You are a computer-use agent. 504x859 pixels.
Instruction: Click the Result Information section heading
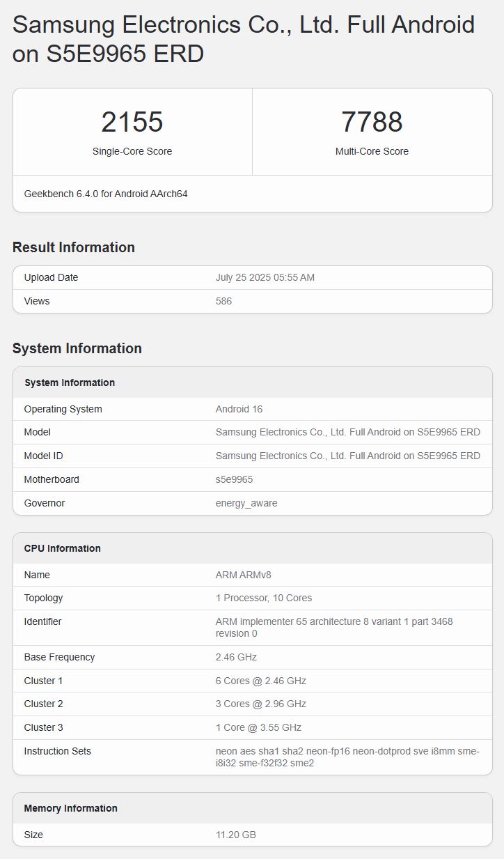(x=74, y=247)
